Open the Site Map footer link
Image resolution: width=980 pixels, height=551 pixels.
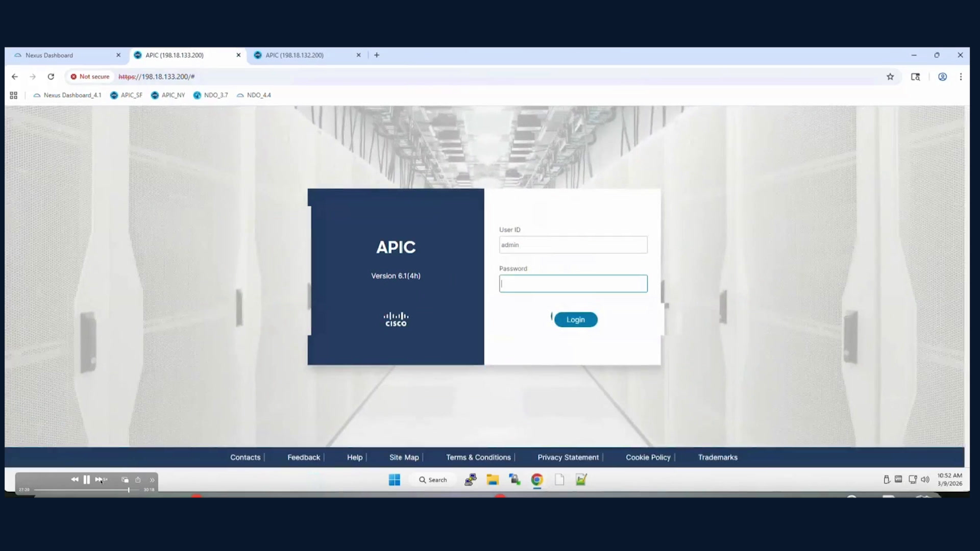pyautogui.click(x=404, y=457)
